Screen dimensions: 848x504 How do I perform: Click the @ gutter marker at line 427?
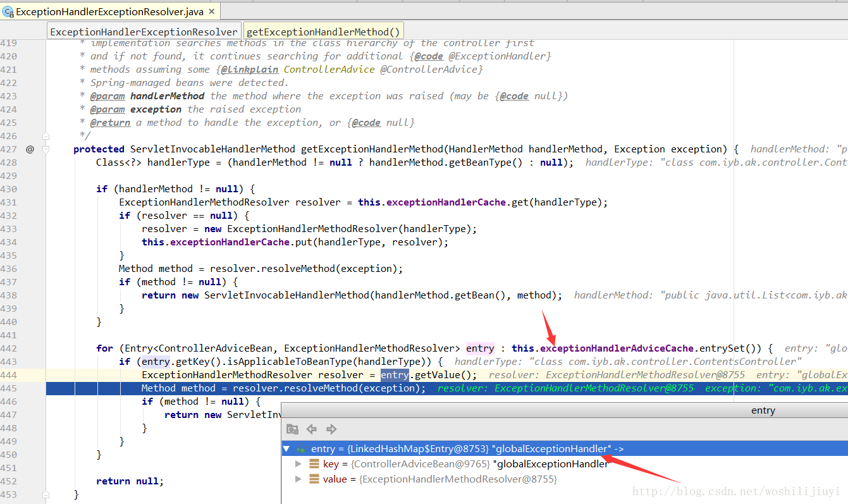pyautogui.click(x=30, y=149)
